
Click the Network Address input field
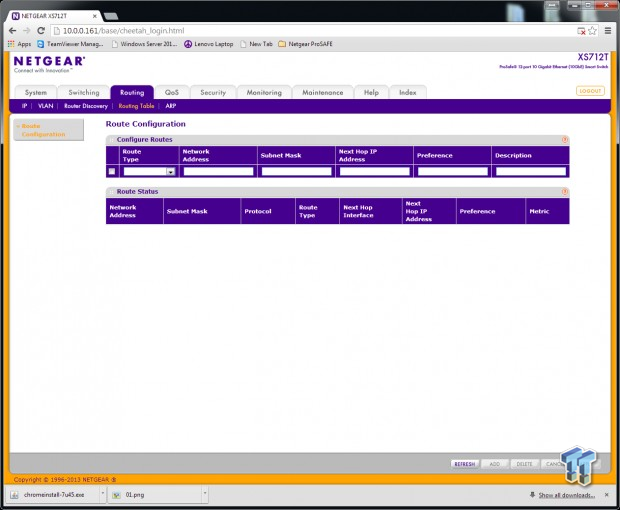pyautogui.click(x=218, y=171)
